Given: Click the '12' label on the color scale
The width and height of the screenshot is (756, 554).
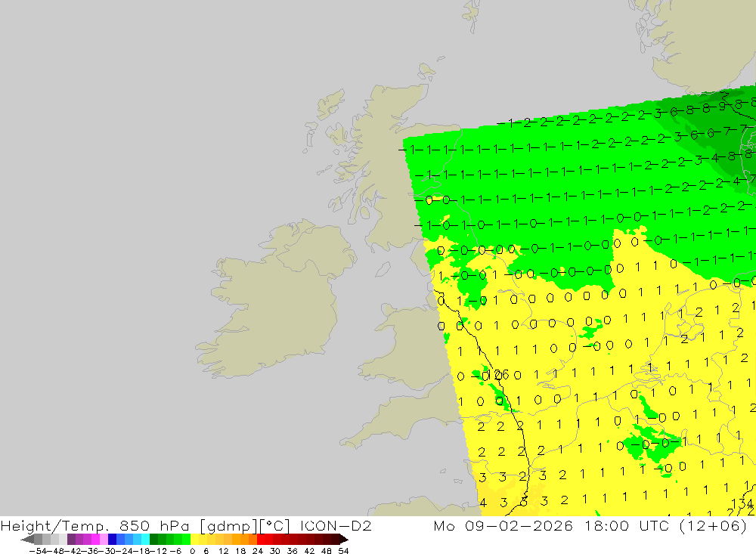Looking at the screenshot, I should coord(223,551).
